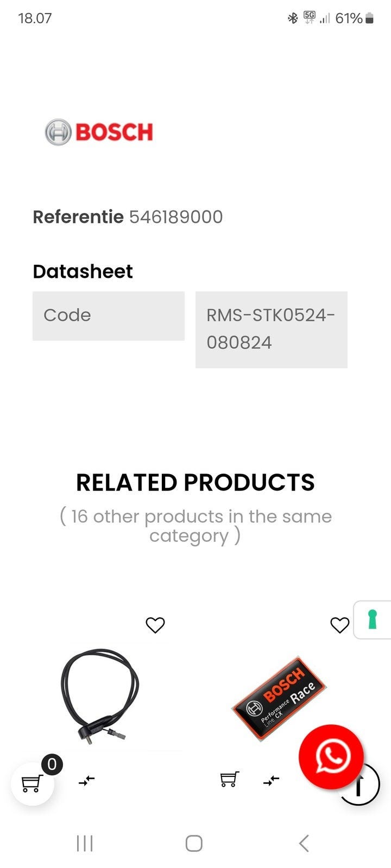The height and width of the screenshot is (868, 391).
Task: Tap the Bosch brand logo
Action: (x=99, y=132)
